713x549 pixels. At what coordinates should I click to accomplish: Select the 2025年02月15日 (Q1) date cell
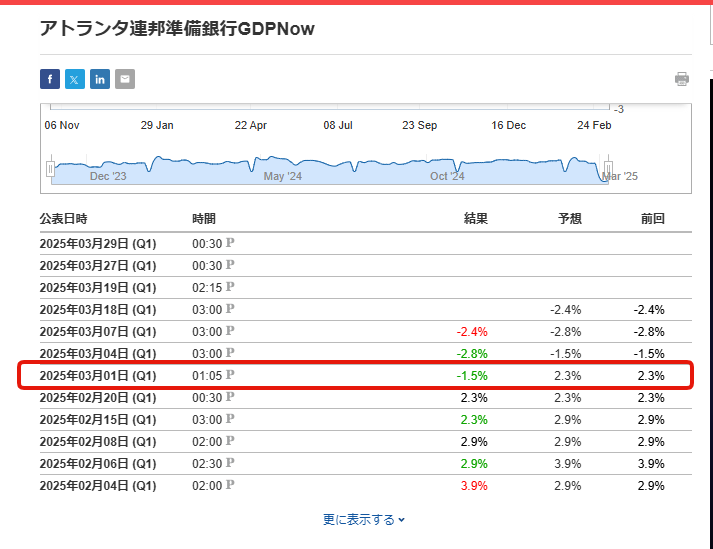(98, 420)
